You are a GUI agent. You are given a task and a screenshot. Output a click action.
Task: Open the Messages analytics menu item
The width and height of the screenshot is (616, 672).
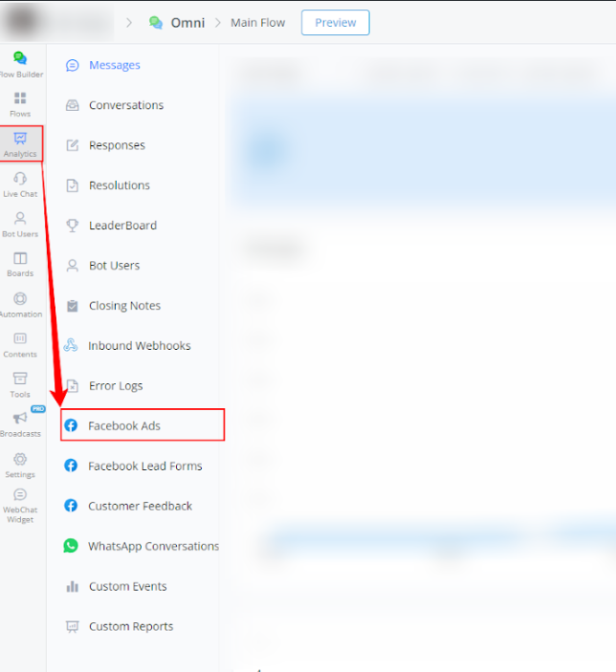click(x=114, y=65)
